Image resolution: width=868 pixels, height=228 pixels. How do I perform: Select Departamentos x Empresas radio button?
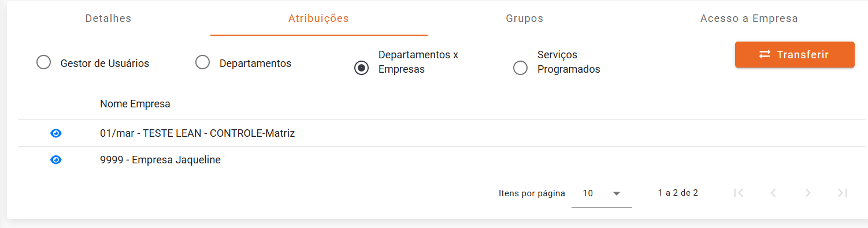361,68
